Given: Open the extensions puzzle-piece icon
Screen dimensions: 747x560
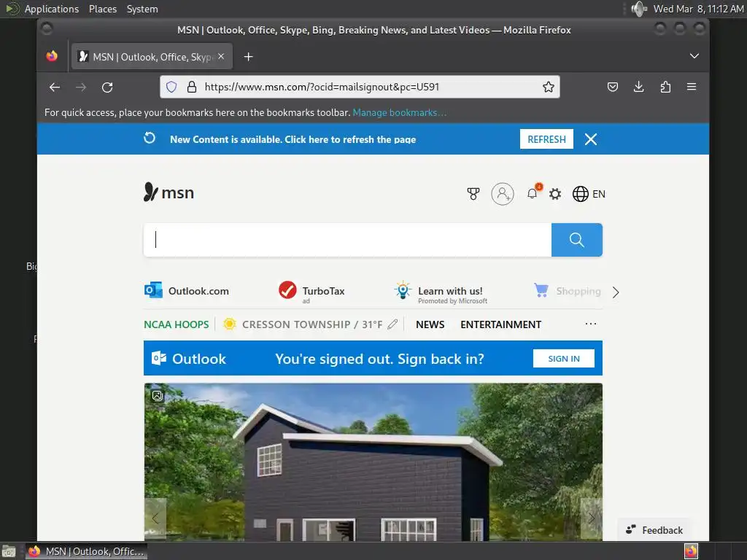Looking at the screenshot, I should coord(665,87).
